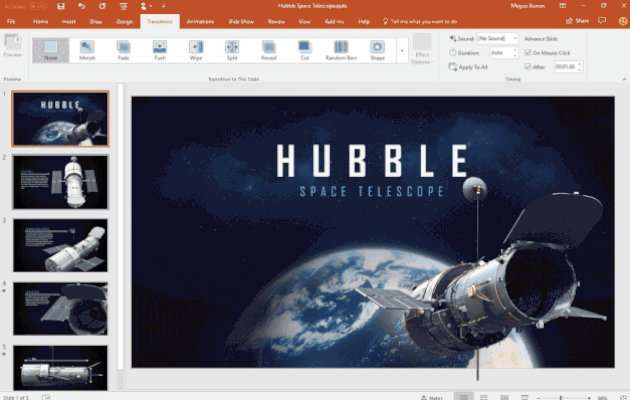Expand the transitions gallery More arrow

coord(402,51)
